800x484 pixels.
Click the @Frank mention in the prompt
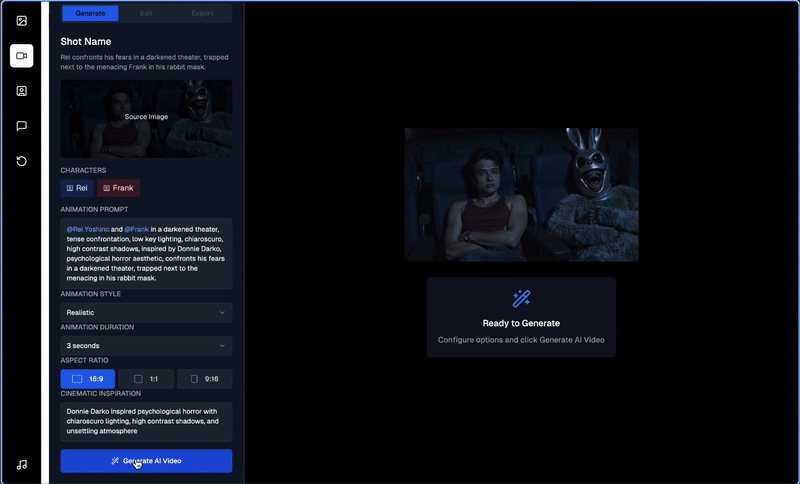click(137, 230)
